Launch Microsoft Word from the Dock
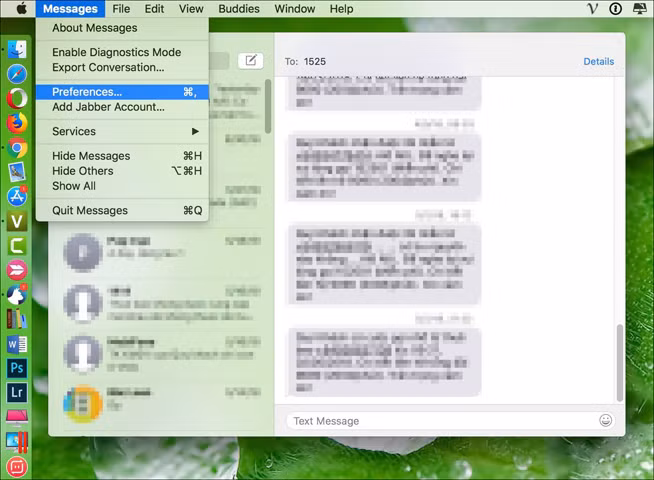 (x=17, y=344)
